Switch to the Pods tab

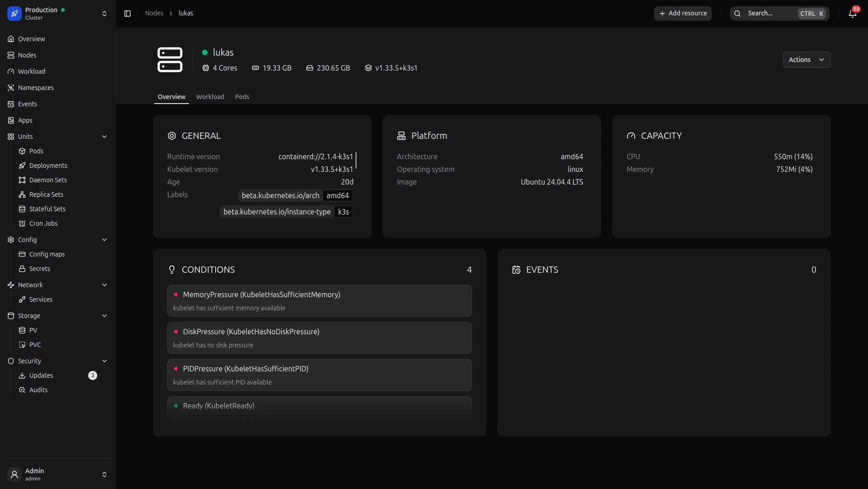[242, 97]
